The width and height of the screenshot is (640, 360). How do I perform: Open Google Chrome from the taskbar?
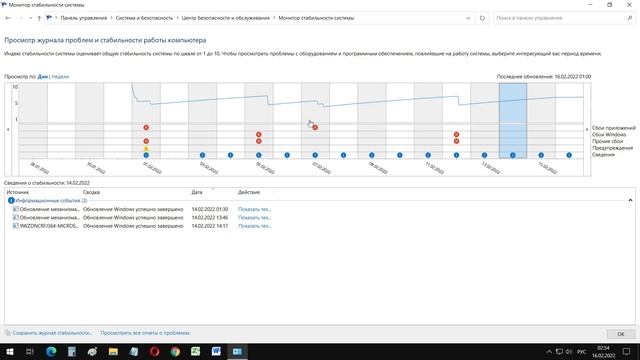(175, 351)
